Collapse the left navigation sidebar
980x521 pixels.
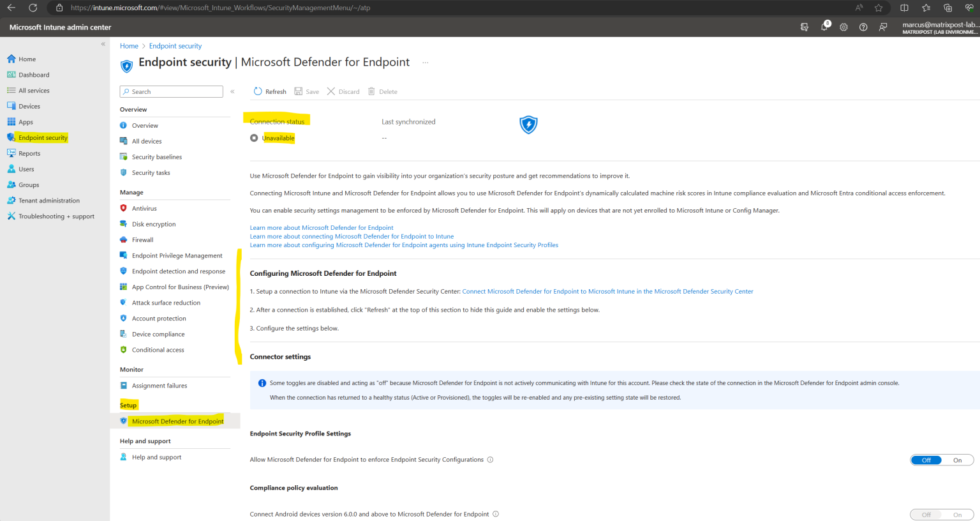[x=103, y=43]
